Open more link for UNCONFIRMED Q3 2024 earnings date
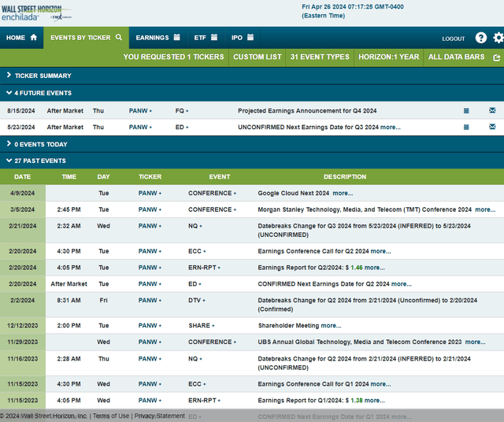This screenshot has height=422, width=504. point(391,128)
